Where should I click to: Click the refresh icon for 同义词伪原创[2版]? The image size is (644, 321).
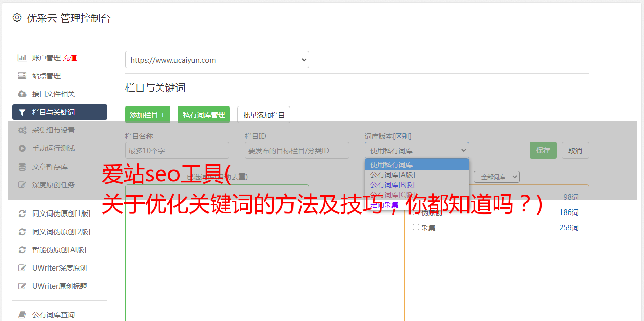point(22,232)
